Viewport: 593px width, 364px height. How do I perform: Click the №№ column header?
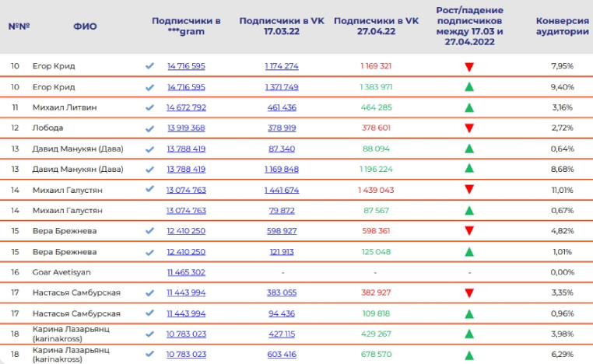tap(19, 26)
